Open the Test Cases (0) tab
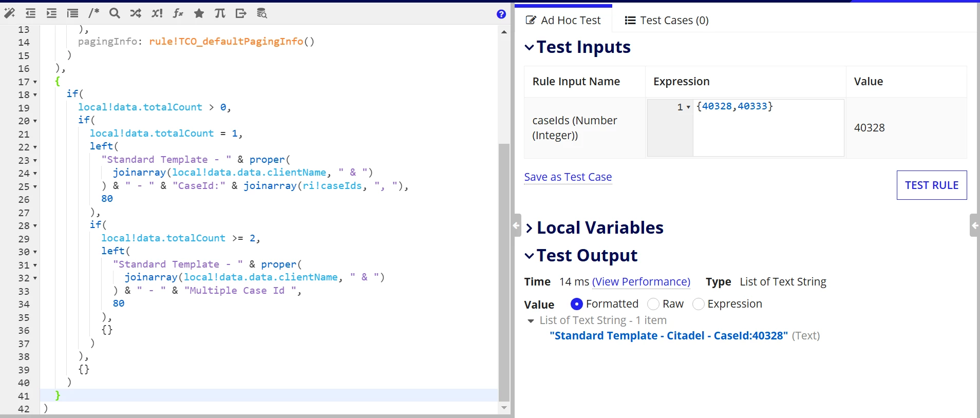 [x=666, y=21]
